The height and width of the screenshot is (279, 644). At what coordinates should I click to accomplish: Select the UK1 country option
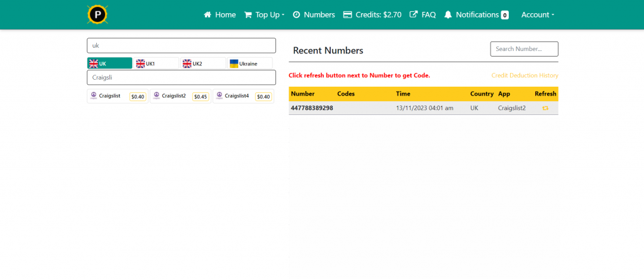[157, 63]
